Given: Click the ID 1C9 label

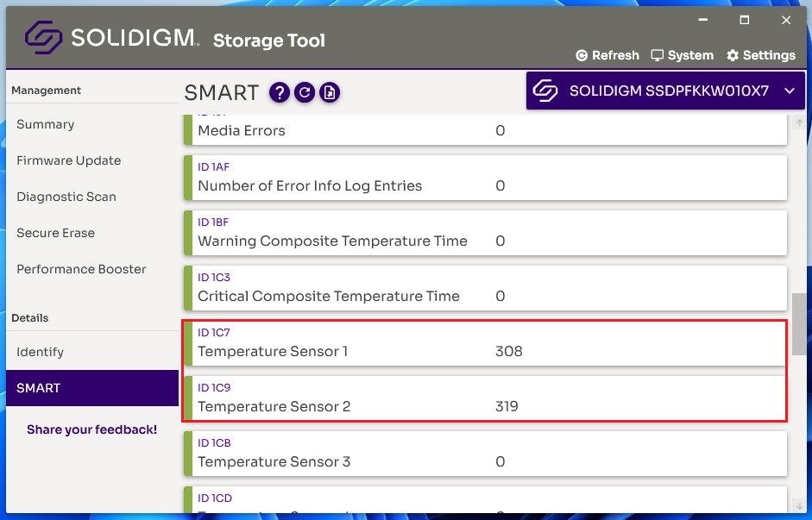Looking at the screenshot, I should pos(214,387).
